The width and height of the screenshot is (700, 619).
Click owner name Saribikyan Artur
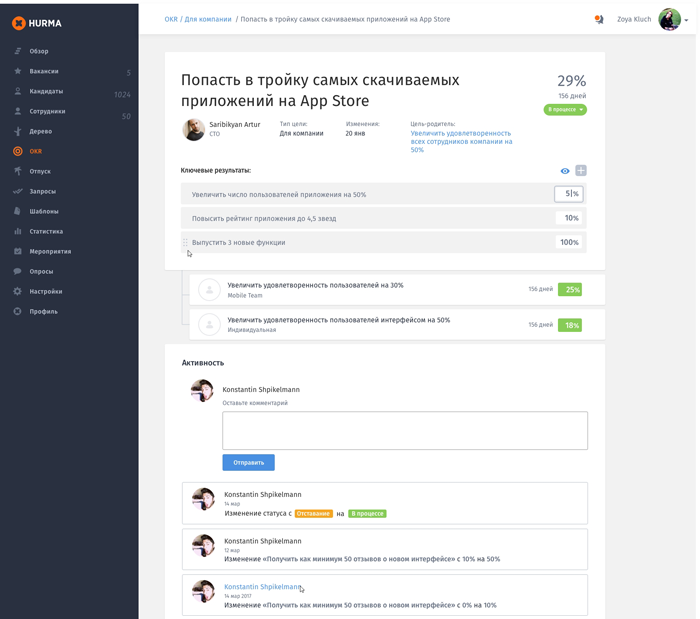point(234,125)
